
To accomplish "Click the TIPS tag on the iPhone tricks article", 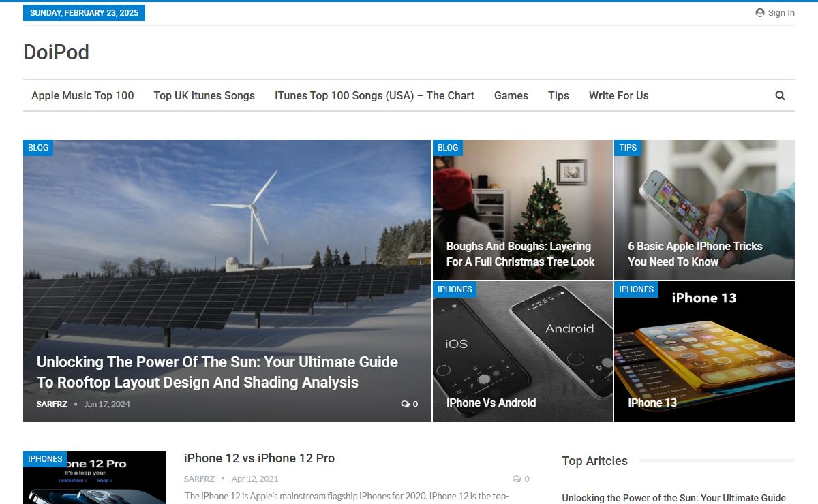I will (628, 148).
